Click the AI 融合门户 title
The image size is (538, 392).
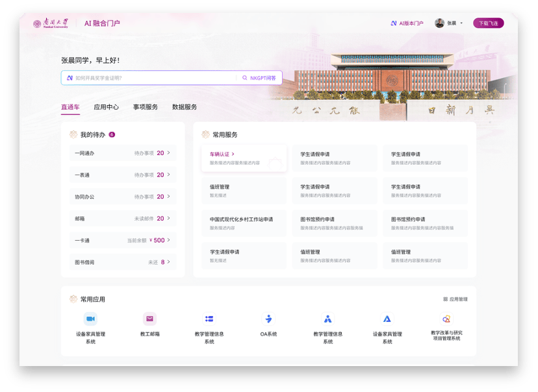(102, 23)
